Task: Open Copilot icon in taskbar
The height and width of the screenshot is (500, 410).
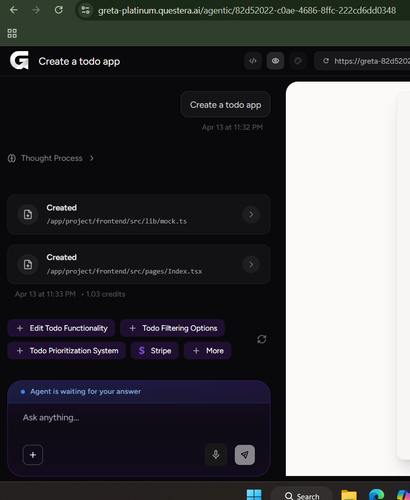Action: (x=404, y=496)
